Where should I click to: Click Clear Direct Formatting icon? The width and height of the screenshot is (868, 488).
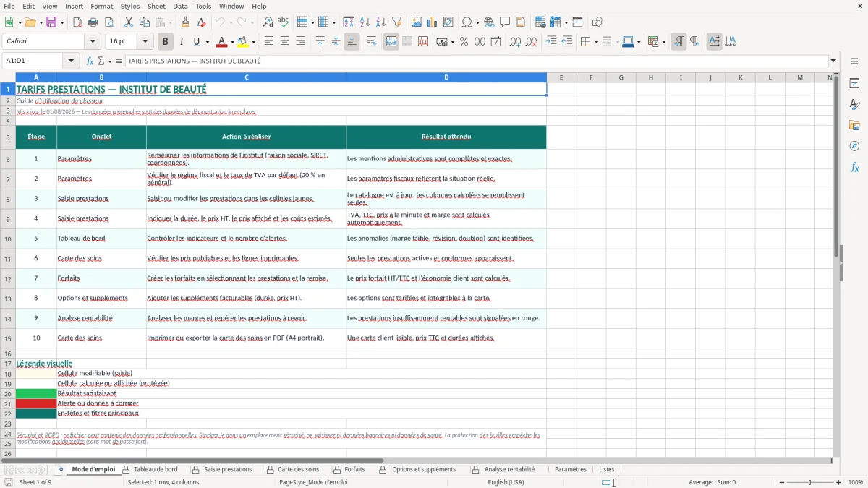coord(201,22)
